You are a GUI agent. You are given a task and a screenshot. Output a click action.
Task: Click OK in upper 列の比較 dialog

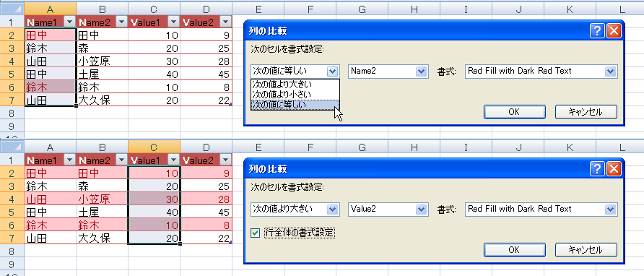pos(515,112)
